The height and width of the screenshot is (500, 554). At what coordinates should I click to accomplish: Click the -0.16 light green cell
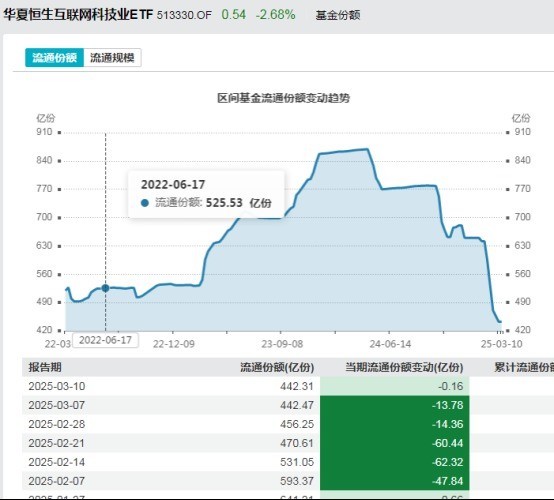395,386
